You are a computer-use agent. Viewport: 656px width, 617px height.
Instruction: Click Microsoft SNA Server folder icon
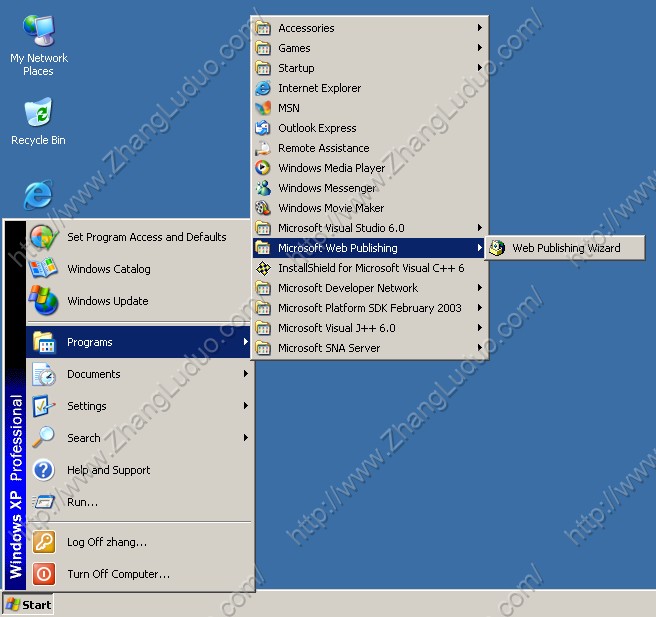tap(263, 348)
